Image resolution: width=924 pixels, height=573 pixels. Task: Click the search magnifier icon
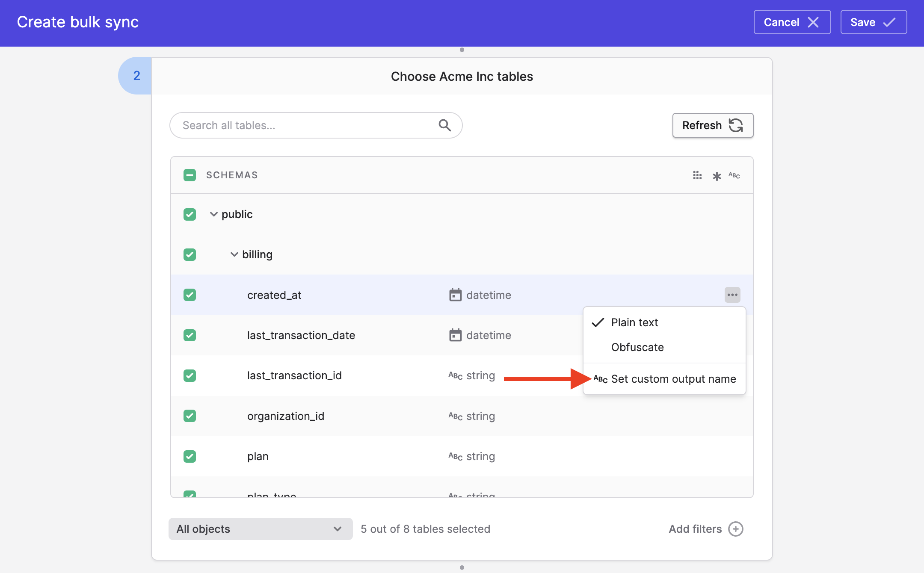coord(444,125)
